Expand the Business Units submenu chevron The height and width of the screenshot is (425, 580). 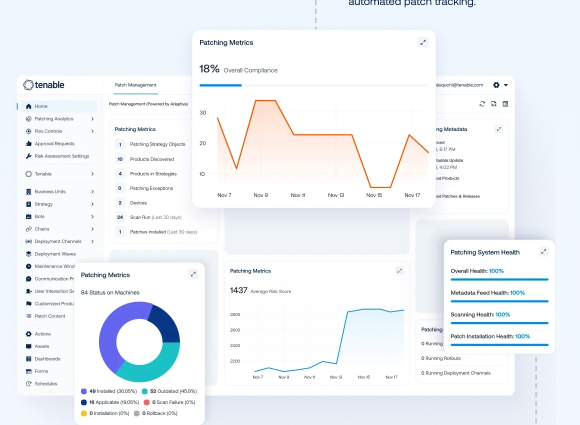pos(92,192)
